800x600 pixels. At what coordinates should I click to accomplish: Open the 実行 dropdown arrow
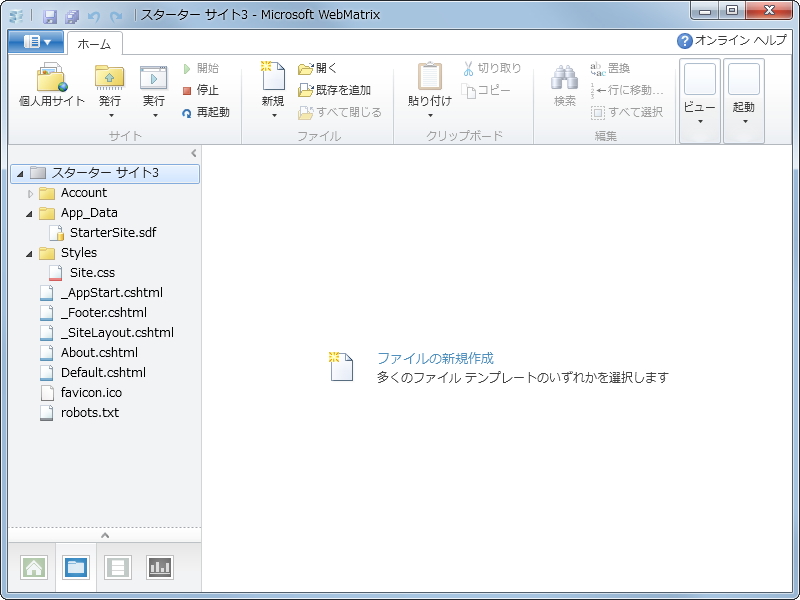click(x=155, y=116)
